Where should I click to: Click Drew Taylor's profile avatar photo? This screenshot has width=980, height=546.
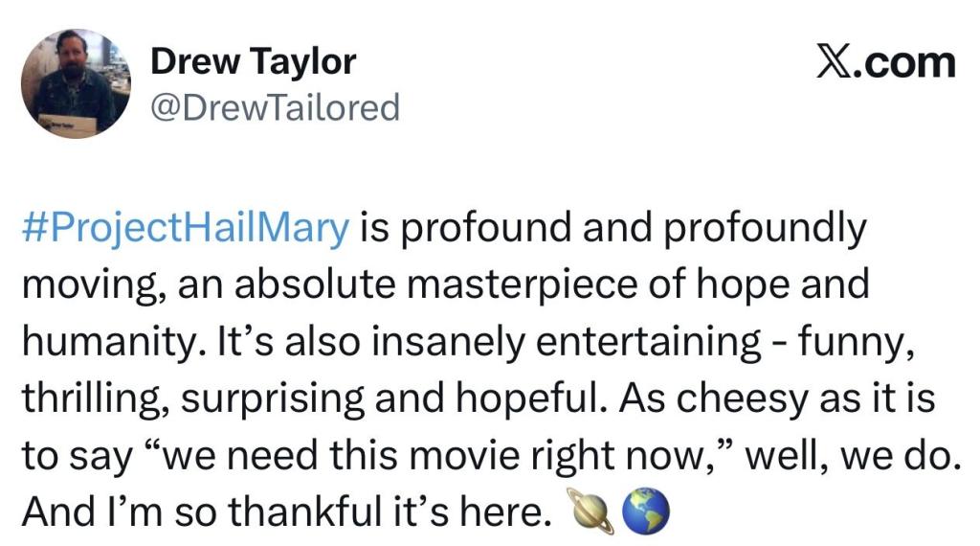(x=76, y=84)
